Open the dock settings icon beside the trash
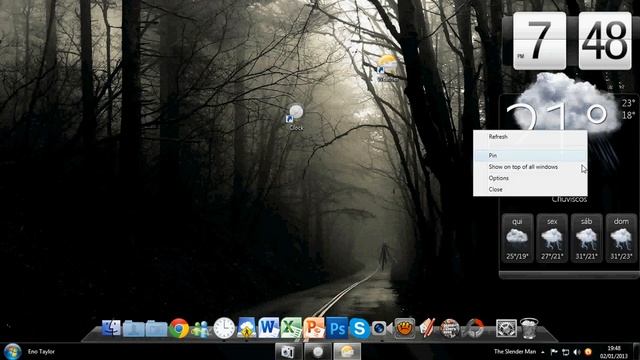 506,328
